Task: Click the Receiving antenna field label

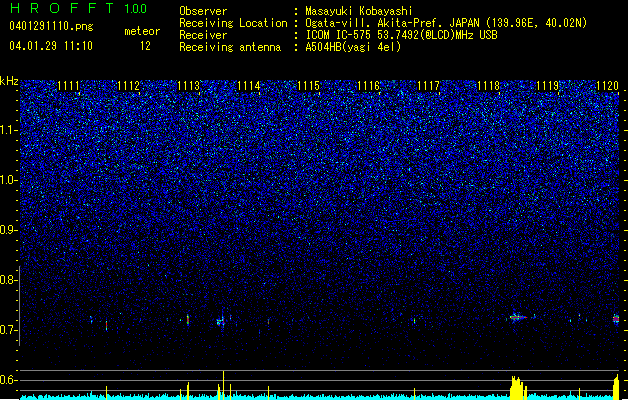Action: [x=230, y=47]
